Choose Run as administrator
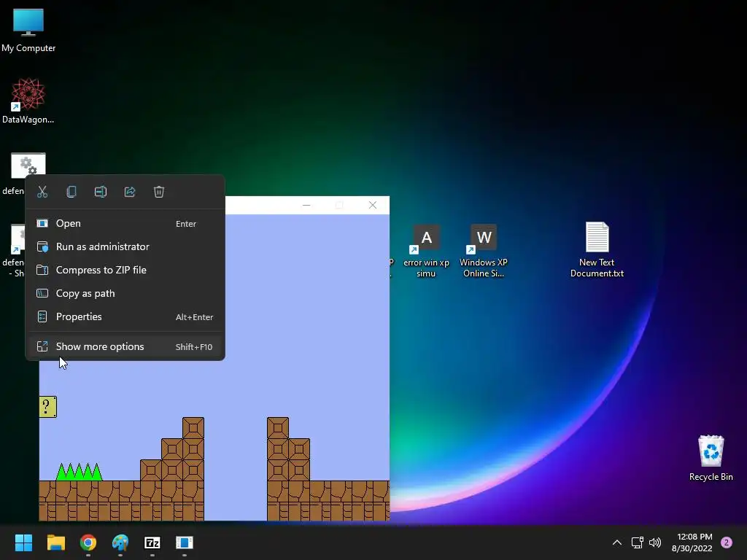747x560 pixels. coord(125,246)
